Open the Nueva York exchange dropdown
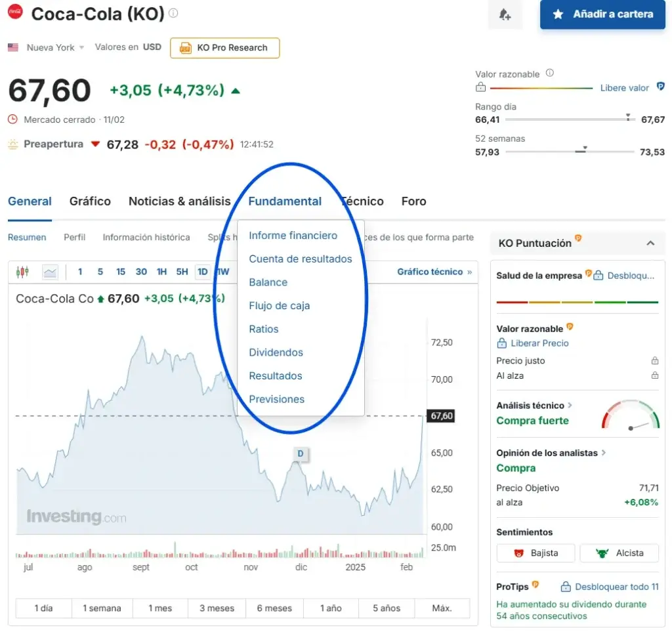This screenshot has height=634, width=672. [55, 47]
